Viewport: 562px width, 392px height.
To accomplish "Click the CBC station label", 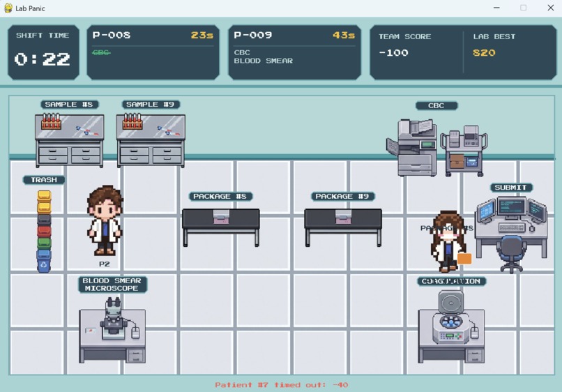I will (436, 106).
